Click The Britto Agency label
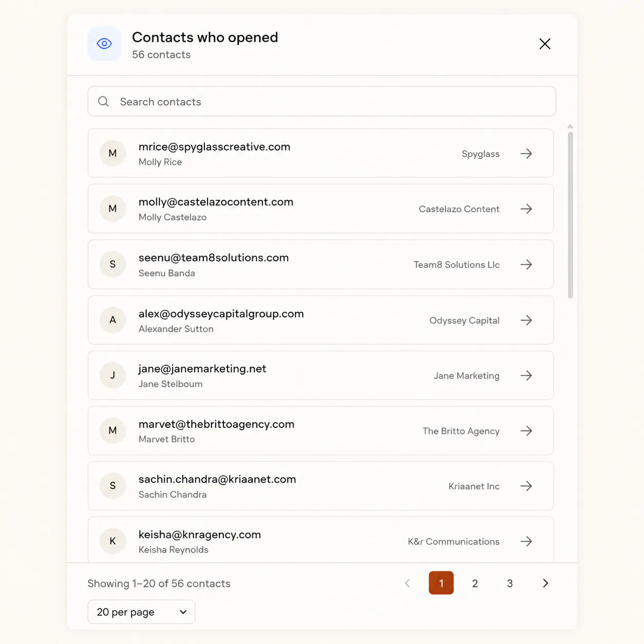 461,431
